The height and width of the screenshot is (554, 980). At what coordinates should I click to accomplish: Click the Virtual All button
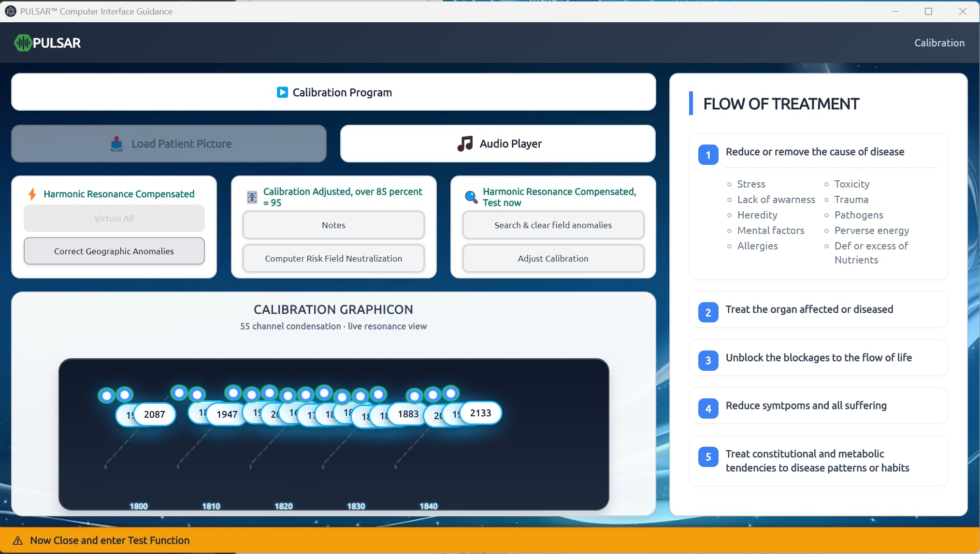[x=114, y=218]
